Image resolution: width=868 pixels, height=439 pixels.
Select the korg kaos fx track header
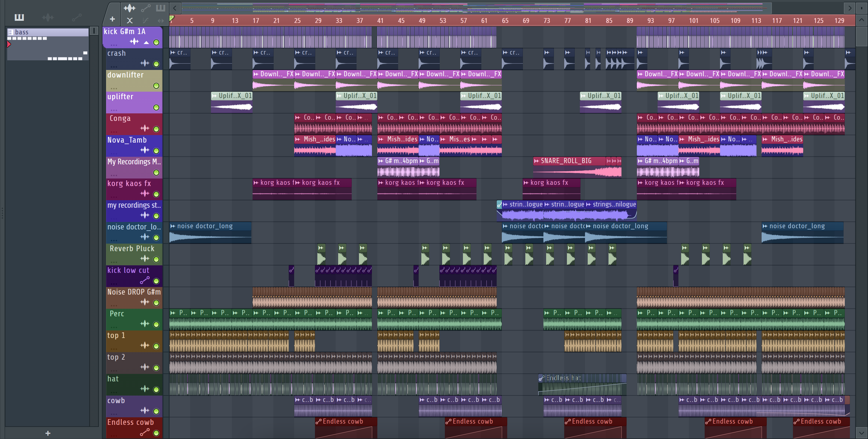134,189
